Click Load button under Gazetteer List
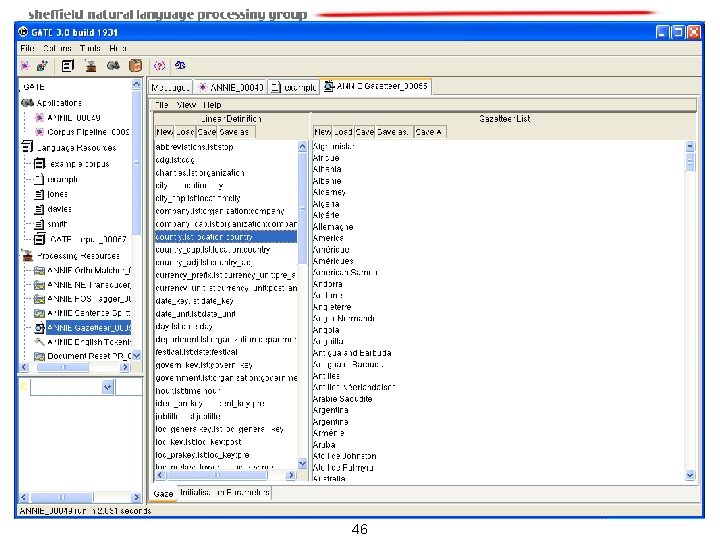The height and width of the screenshot is (540, 720). (x=343, y=132)
